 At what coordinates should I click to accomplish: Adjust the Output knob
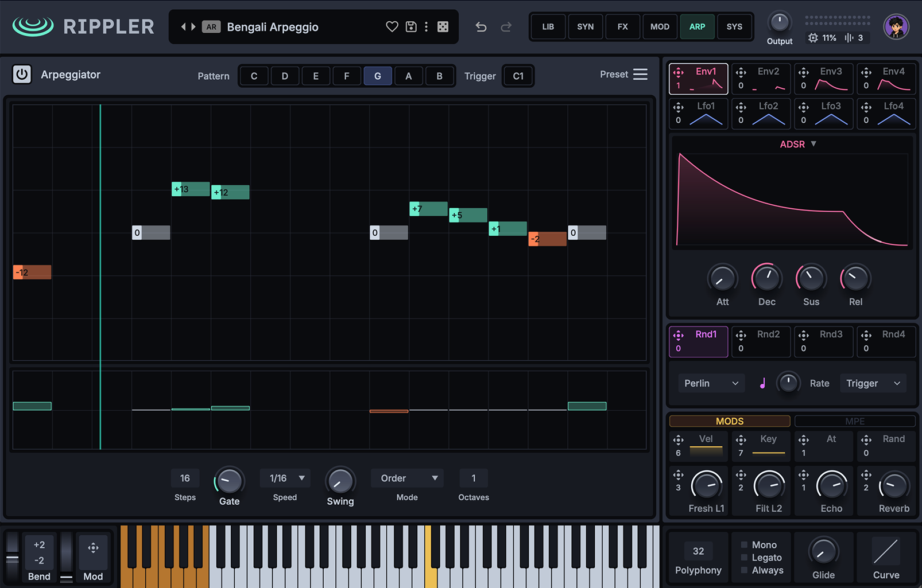point(779,22)
